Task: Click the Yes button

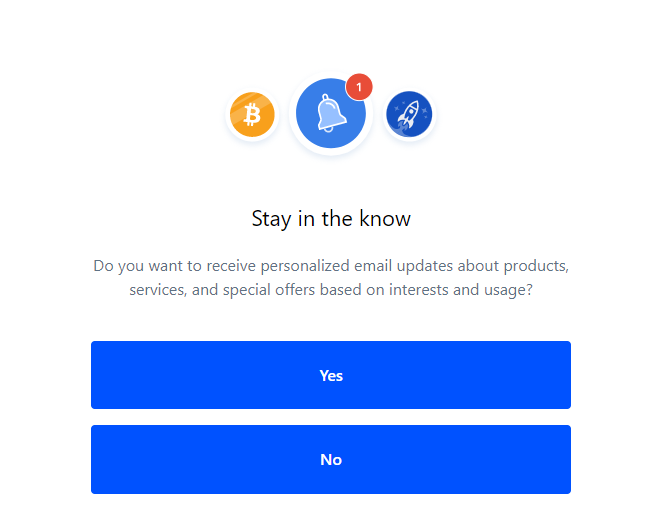Action: point(331,375)
